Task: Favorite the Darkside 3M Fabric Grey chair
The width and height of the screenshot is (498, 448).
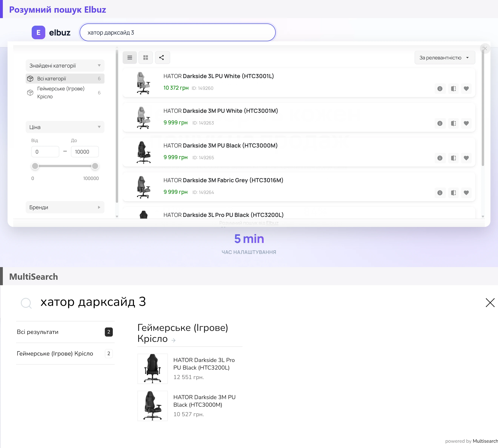Action: coord(466,193)
